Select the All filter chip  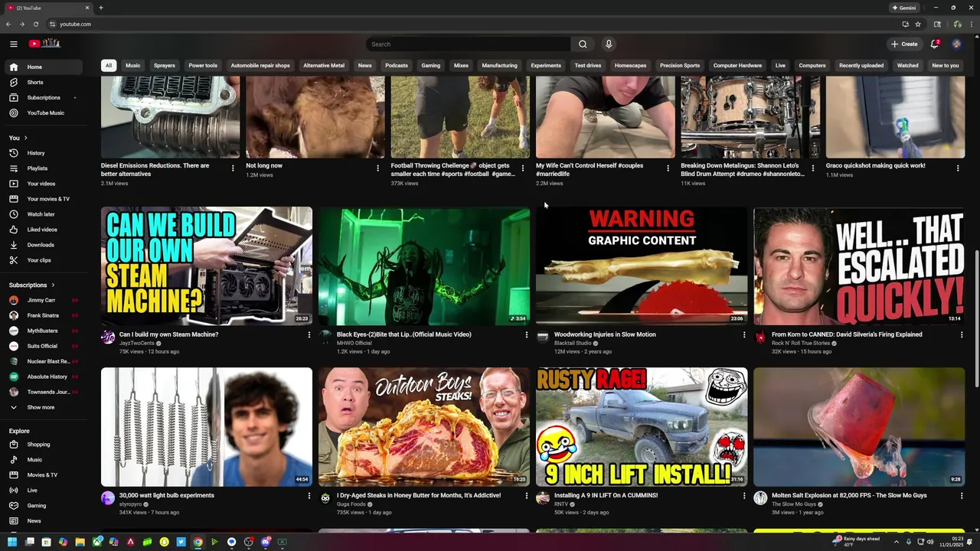pos(109,66)
